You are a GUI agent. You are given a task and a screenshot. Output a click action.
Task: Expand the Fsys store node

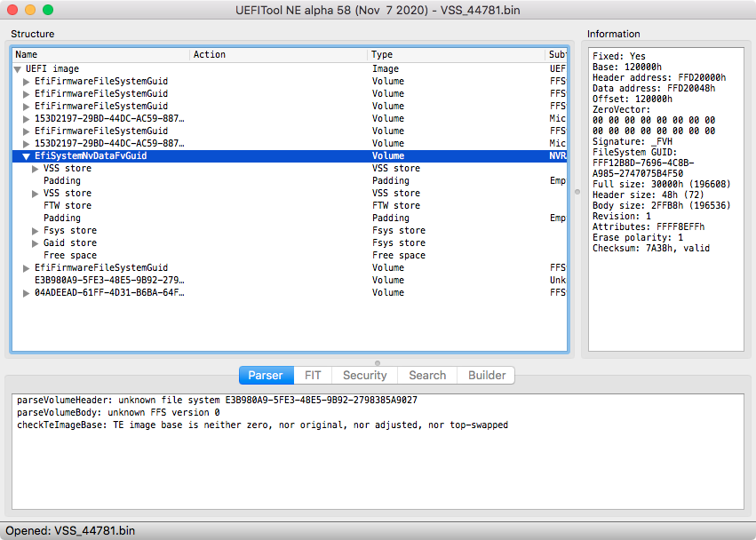[36, 231]
